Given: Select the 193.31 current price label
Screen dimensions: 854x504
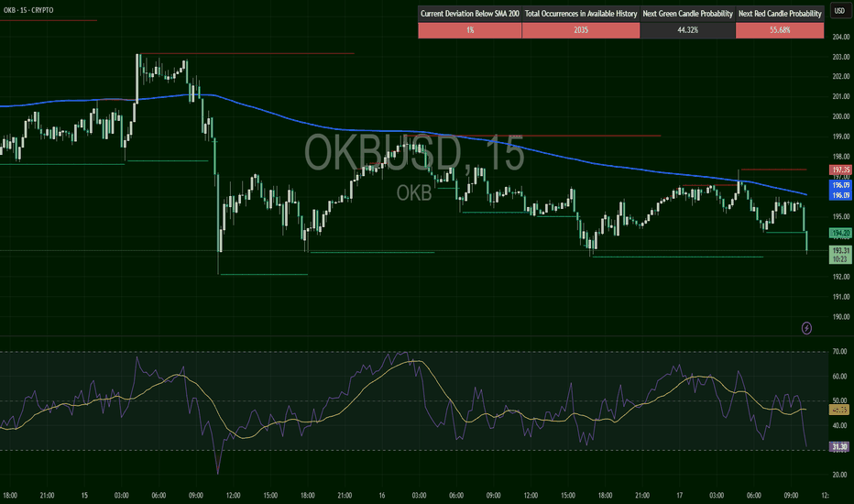Looking at the screenshot, I should pyautogui.click(x=840, y=250).
